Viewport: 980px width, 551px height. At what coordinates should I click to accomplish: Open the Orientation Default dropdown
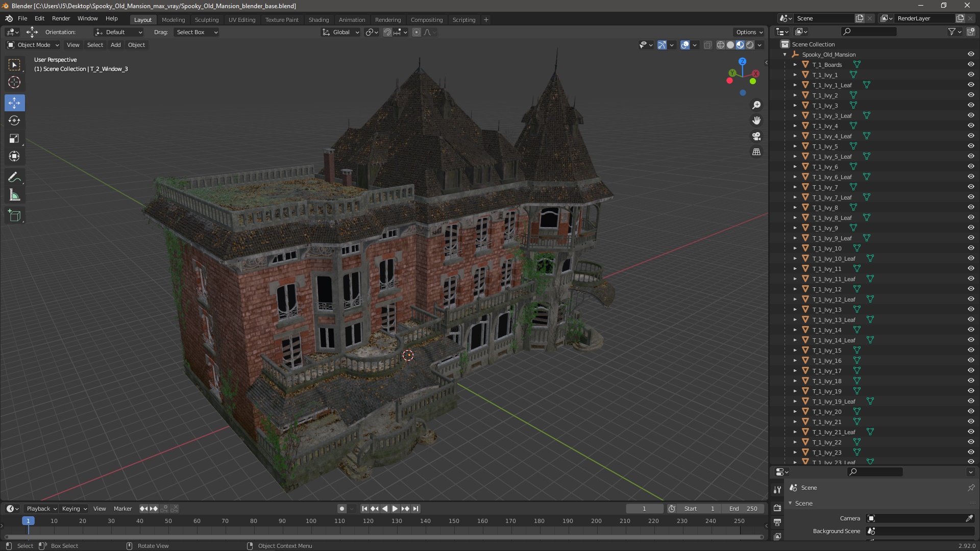point(118,32)
